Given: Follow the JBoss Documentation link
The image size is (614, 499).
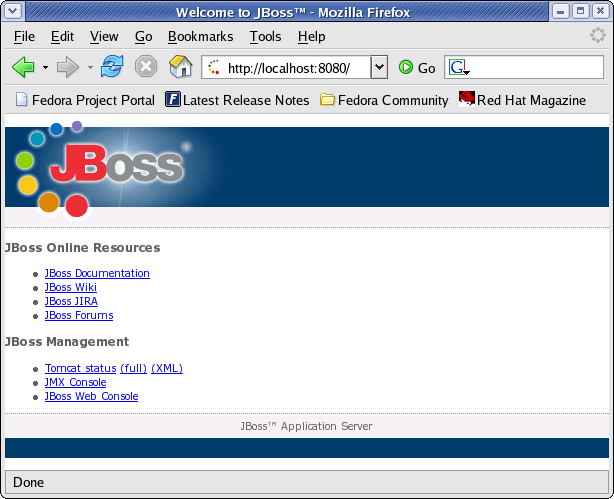Looking at the screenshot, I should pyautogui.click(x=97, y=273).
